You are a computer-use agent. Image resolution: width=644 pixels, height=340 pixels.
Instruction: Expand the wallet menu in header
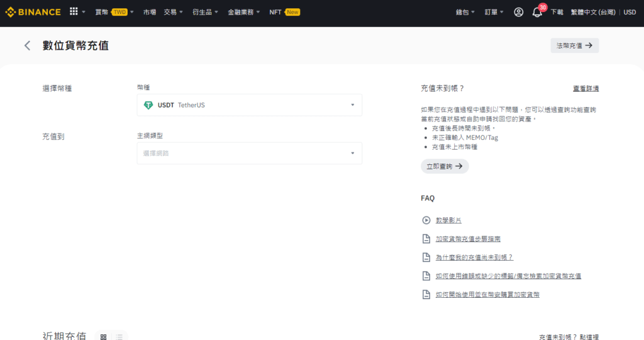466,12
